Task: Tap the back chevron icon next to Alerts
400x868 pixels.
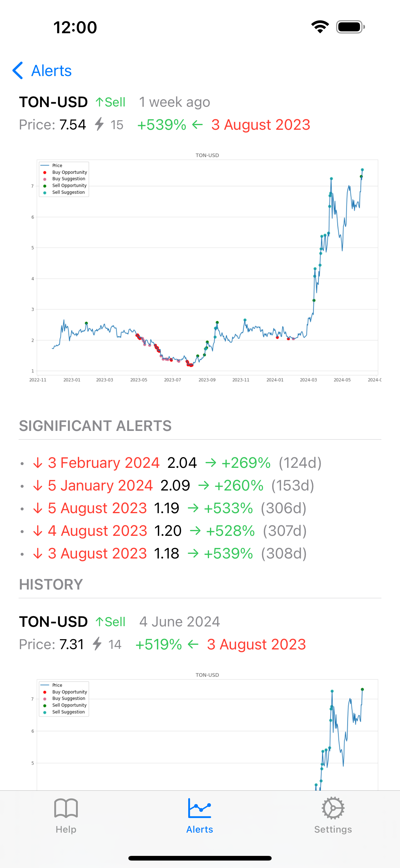Action: (x=17, y=70)
